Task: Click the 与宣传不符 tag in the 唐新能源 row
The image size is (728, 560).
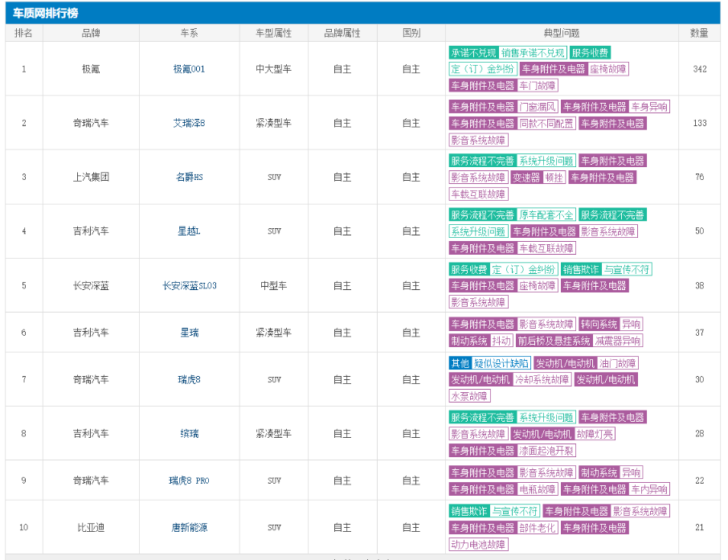Action: coord(515,511)
